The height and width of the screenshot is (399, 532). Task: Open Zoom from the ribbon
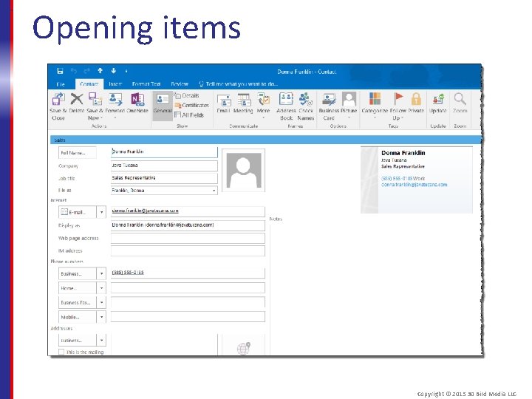click(460, 103)
